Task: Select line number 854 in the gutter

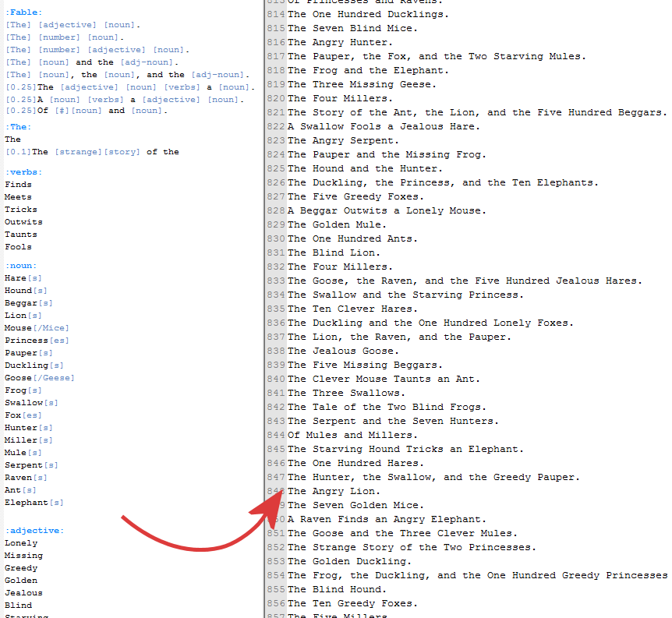Action: click(x=275, y=575)
